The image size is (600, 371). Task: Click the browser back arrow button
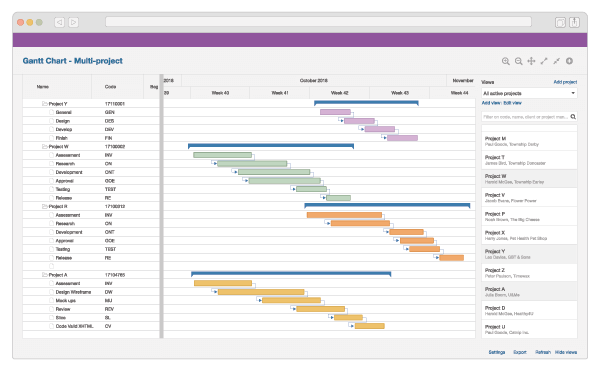click(x=59, y=22)
